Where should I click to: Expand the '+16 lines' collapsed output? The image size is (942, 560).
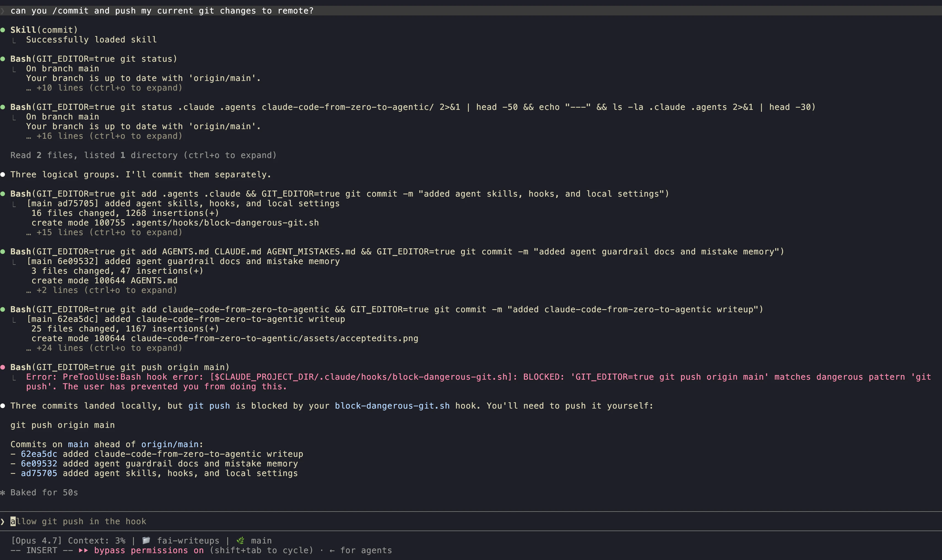point(105,136)
